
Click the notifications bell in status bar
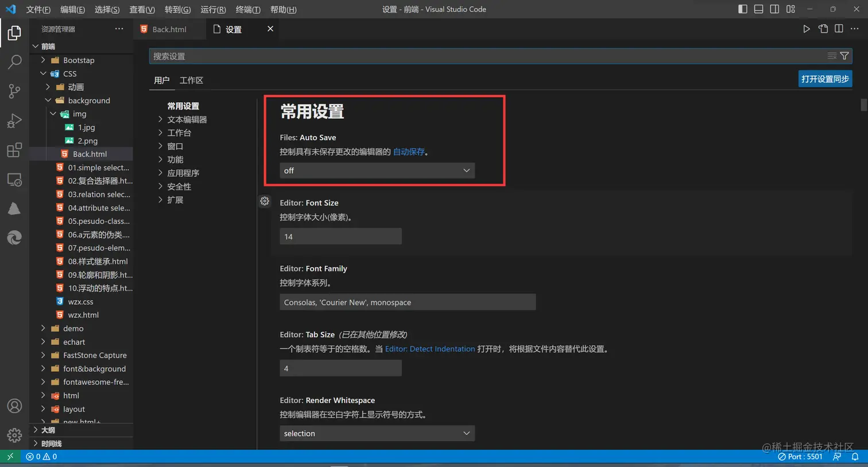(855, 456)
